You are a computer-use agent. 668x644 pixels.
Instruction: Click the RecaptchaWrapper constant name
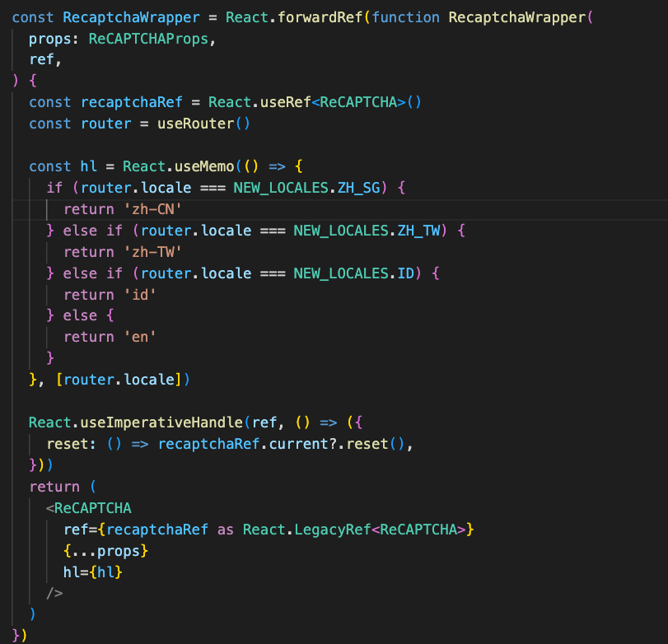pos(131,16)
